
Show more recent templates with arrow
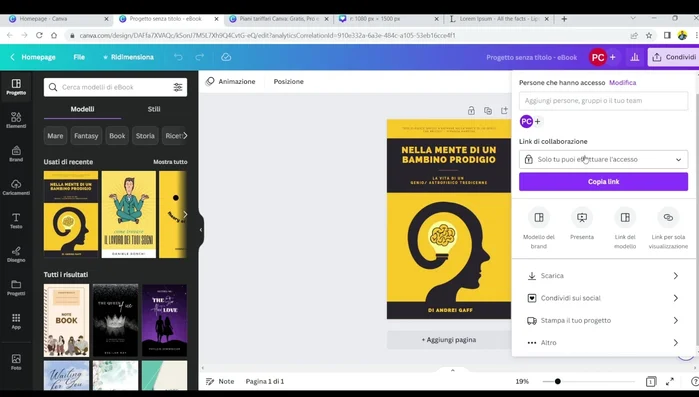[x=185, y=214]
